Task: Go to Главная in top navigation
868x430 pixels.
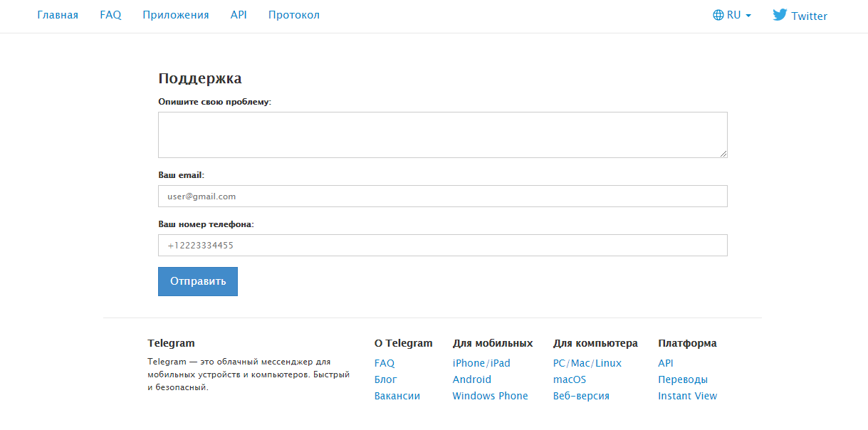Action: [x=58, y=15]
